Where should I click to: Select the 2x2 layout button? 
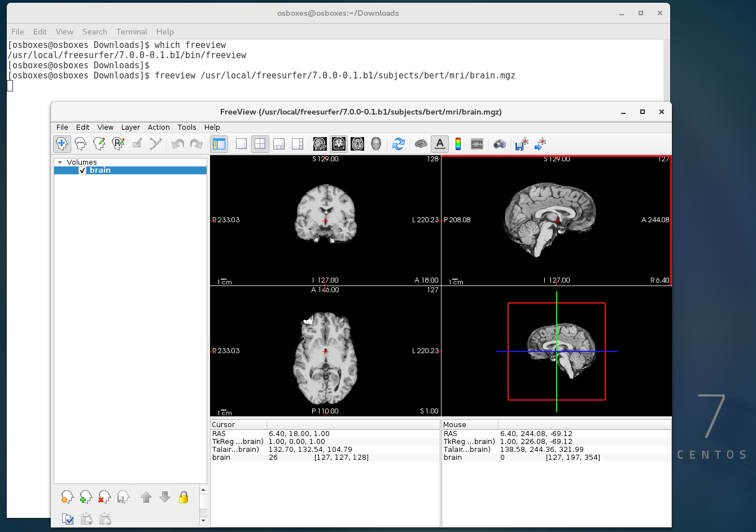(260, 144)
